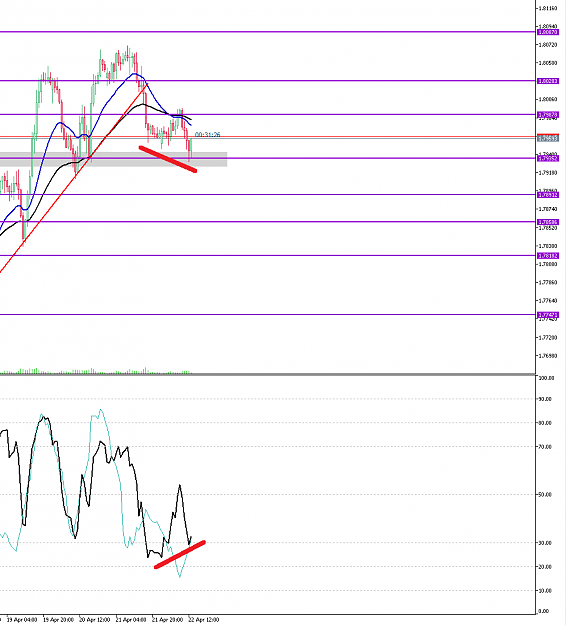Click the purple 1.80870 price level label
566x625 pixels.
(548, 32)
